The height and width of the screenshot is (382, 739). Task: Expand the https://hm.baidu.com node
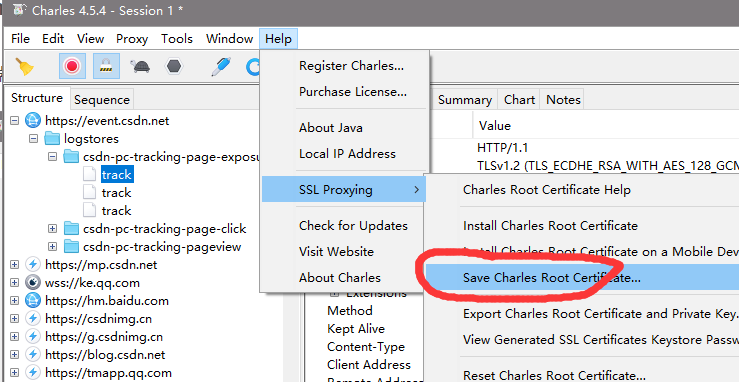click(x=14, y=301)
